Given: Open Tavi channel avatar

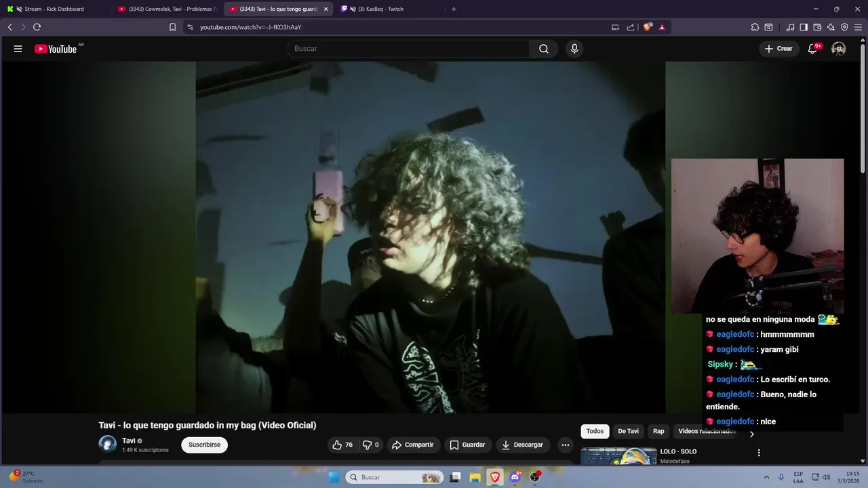Looking at the screenshot, I should tap(108, 445).
